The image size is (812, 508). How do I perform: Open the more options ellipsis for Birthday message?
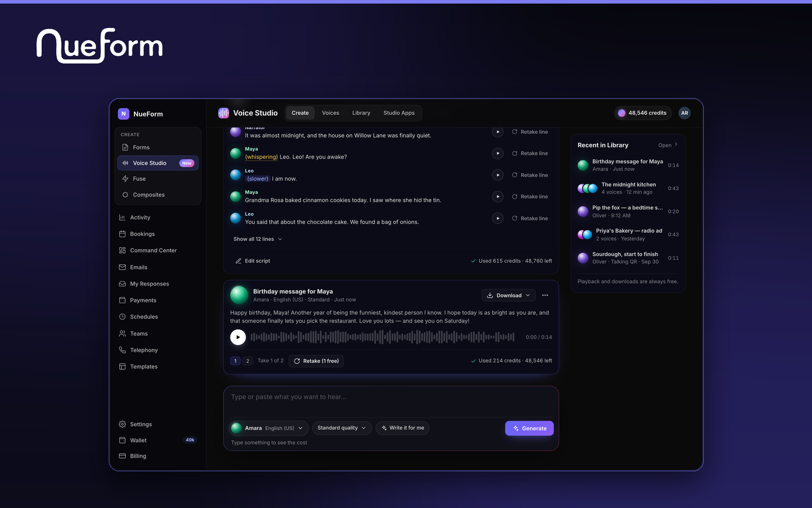click(545, 295)
